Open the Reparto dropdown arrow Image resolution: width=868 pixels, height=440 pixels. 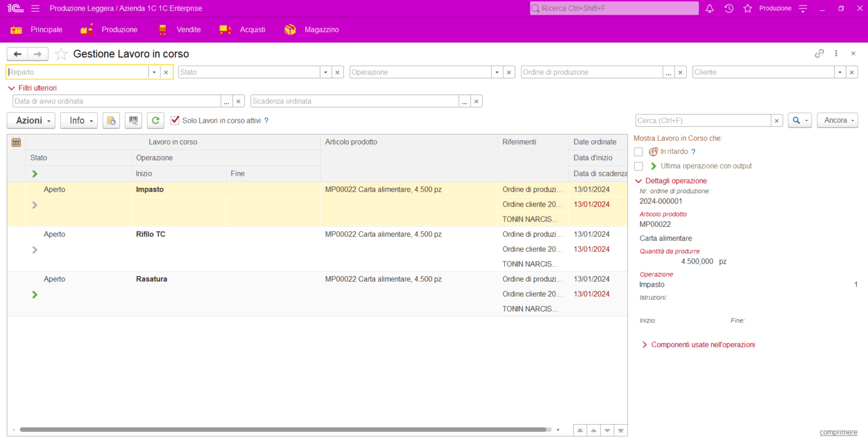point(154,72)
